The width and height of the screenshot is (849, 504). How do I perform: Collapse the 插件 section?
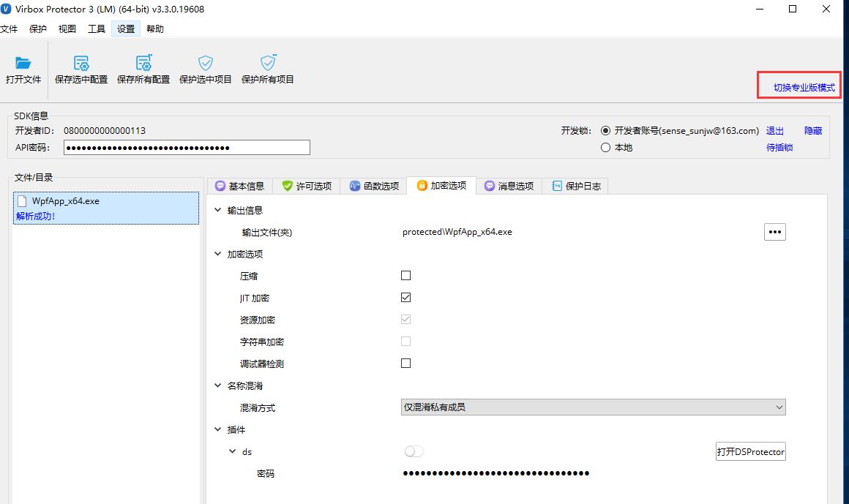[x=217, y=429]
